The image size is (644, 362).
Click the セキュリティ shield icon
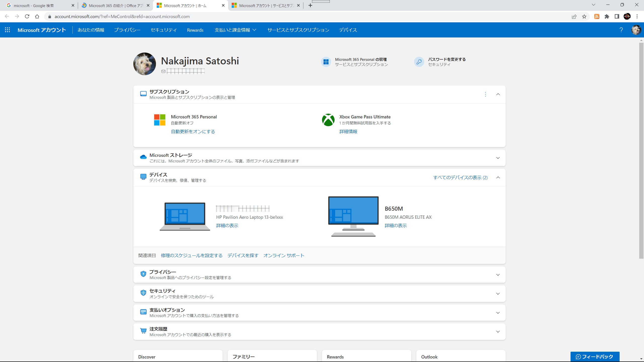143,293
